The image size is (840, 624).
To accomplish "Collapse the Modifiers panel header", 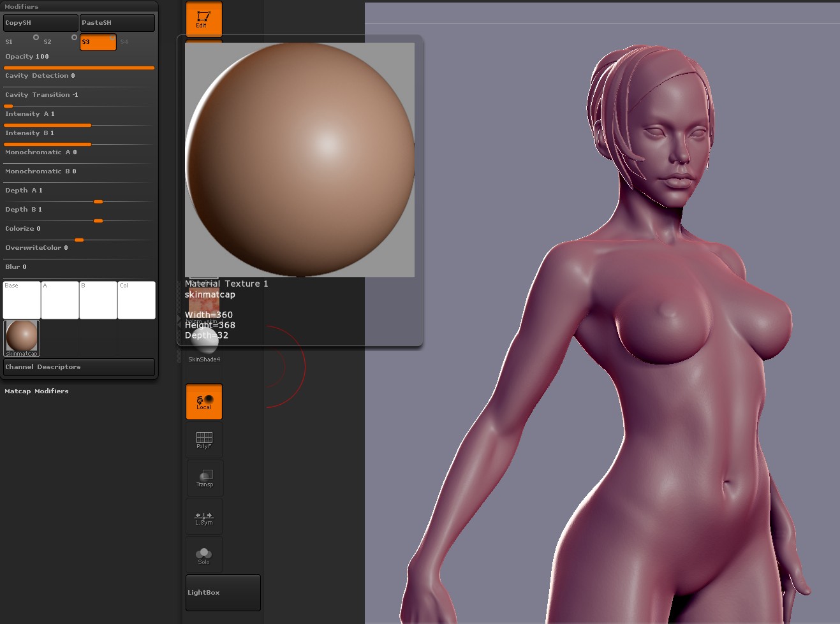I will click(22, 6).
